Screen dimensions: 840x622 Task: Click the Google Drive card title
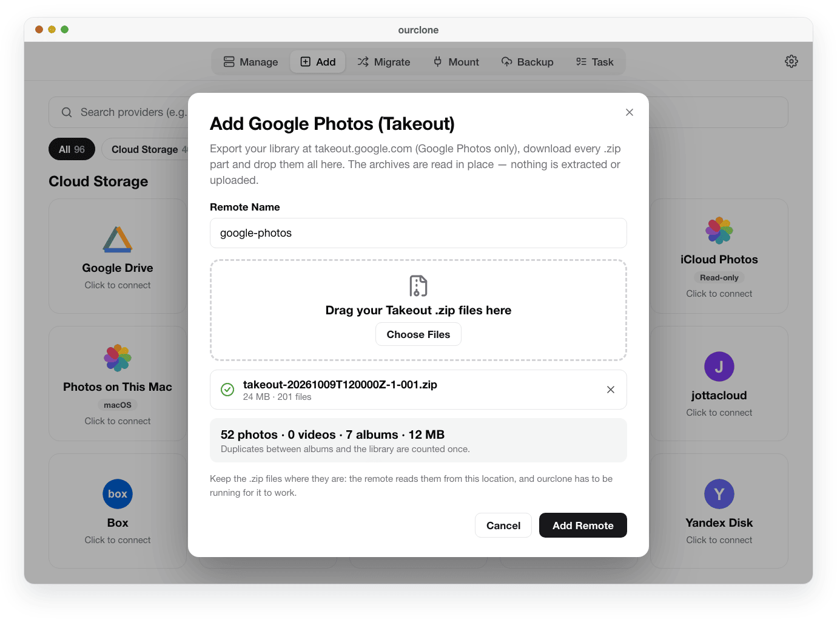click(118, 268)
